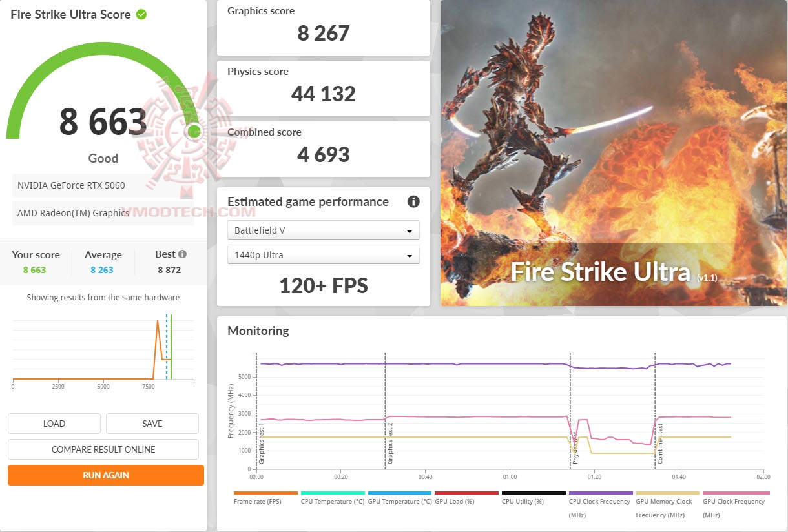Open the Estimated game performance info icon
Screen dimensions: 788x532
pos(413,201)
